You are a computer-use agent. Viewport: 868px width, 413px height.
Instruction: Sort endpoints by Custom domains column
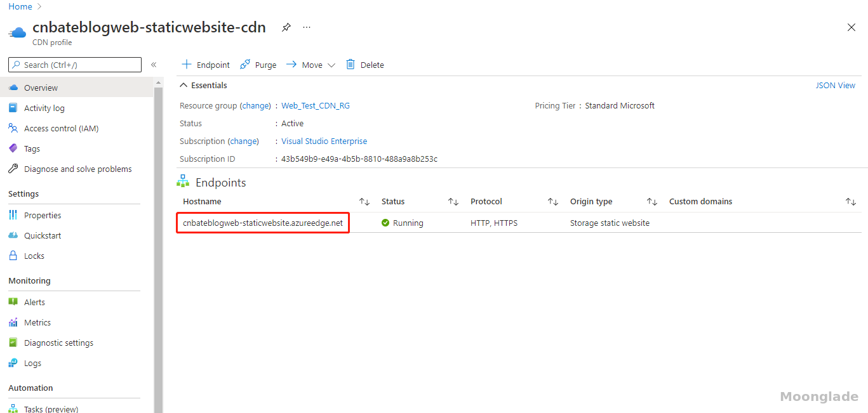850,202
